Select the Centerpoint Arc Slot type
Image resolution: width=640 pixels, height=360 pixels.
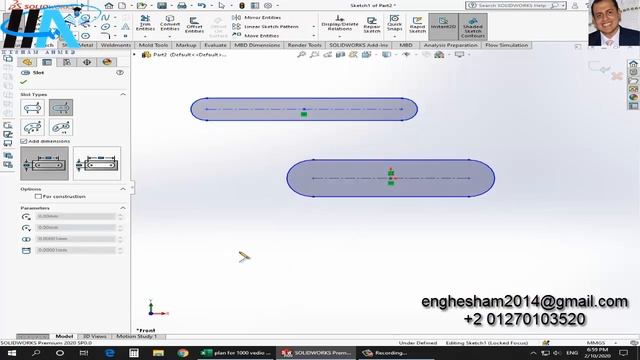coord(61,127)
